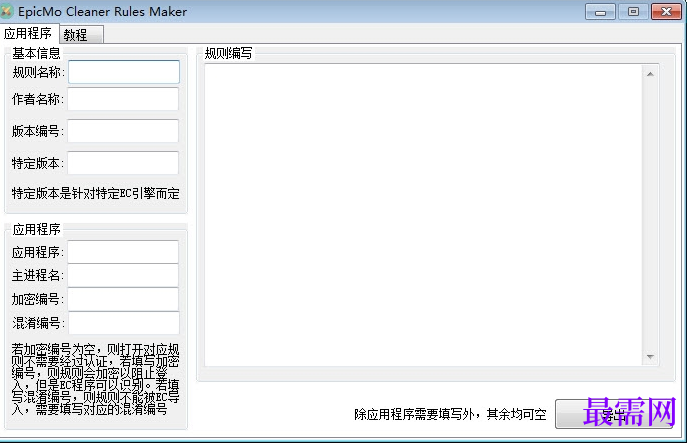Viewport: 695px width, 443px height.
Task: Click the 加密编号 input field
Action: tap(123, 299)
